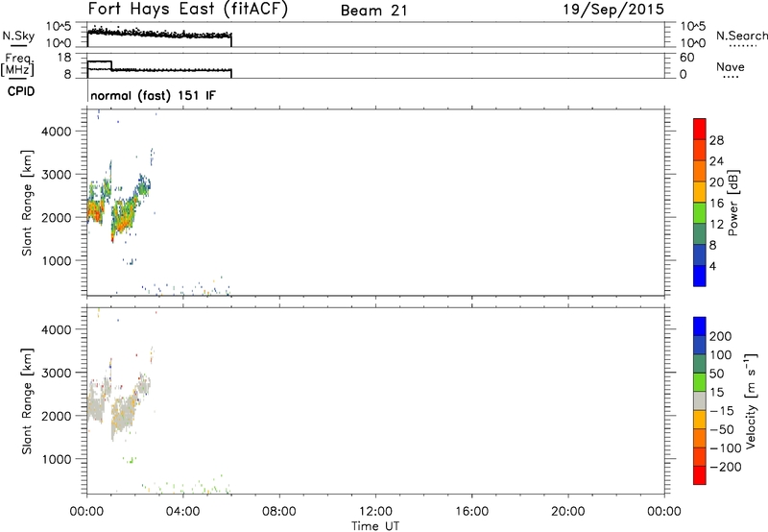Click the "Freq. [MHz]" axis label

(x=17, y=64)
